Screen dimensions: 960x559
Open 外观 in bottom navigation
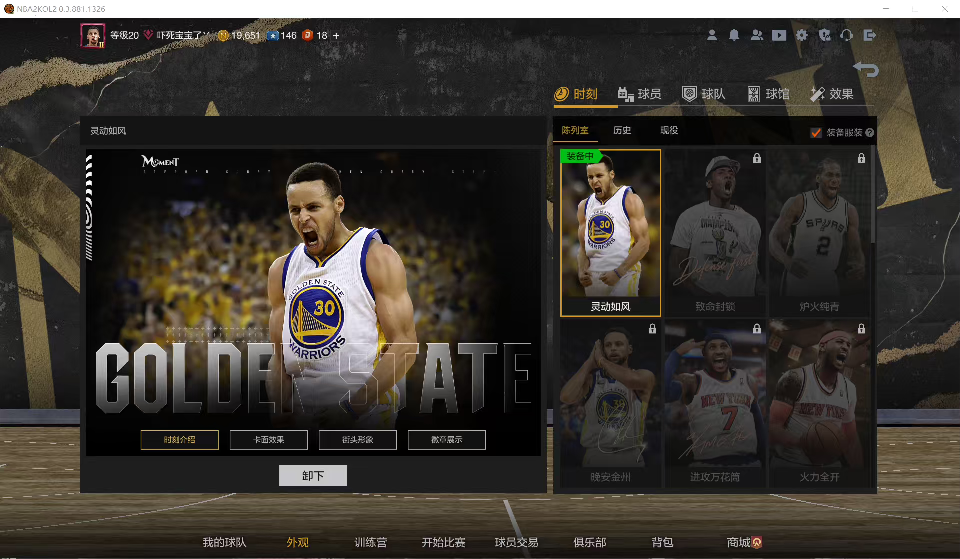tap(298, 542)
